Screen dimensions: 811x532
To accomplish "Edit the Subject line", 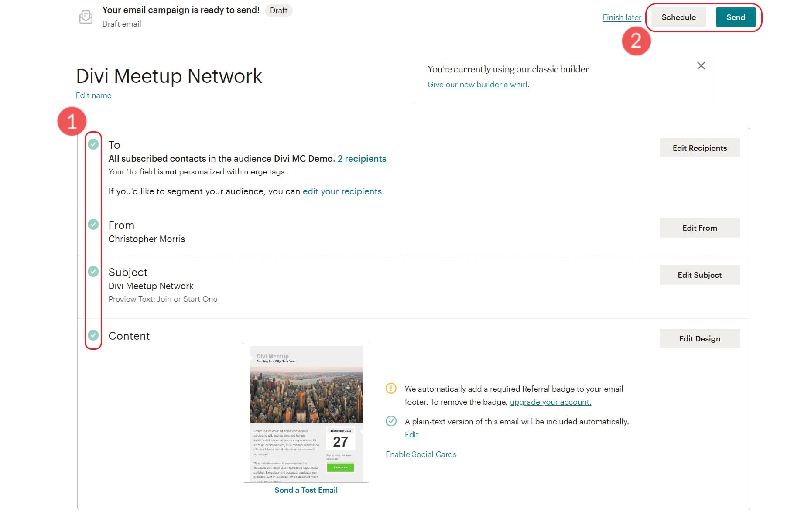I will coord(699,275).
